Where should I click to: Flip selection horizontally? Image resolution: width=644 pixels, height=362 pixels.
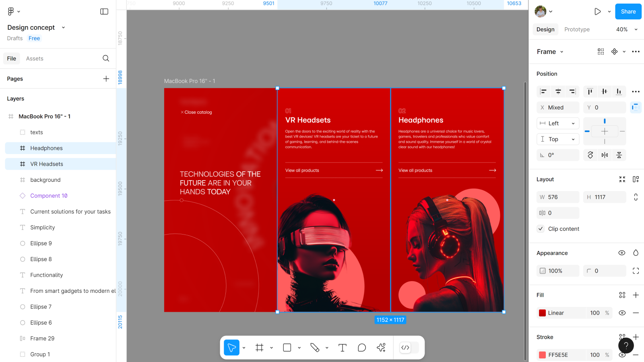pyautogui.click(x=605, y=155)
